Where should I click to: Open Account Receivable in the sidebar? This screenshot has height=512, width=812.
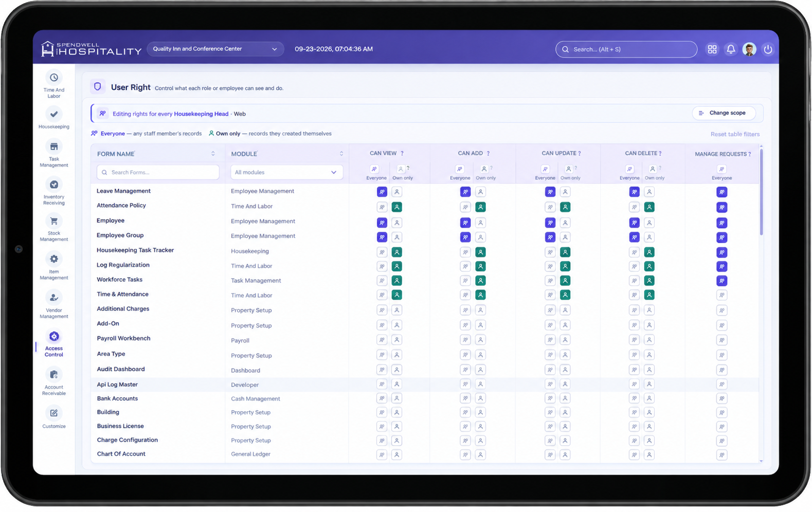point(54,381)
